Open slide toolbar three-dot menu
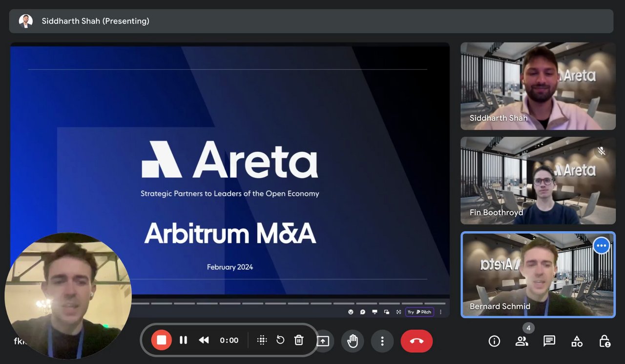Screen dimensions: 625x364 point(441,312)
